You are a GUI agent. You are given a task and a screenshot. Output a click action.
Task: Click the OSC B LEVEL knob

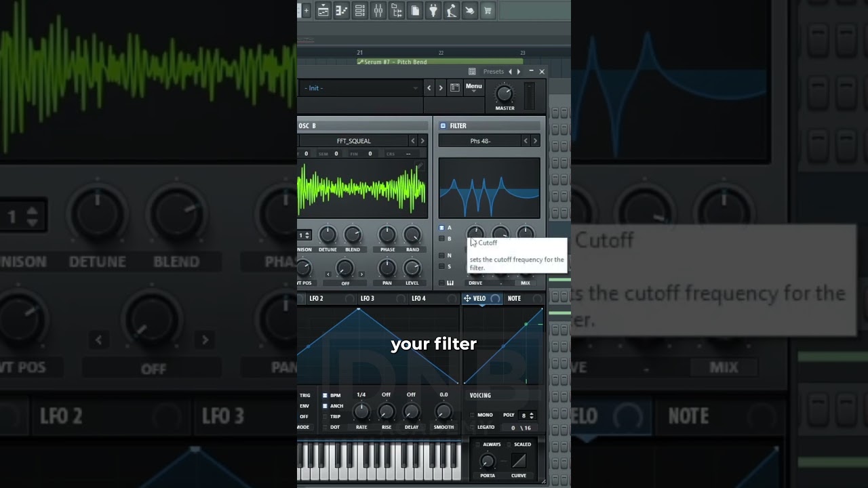tap(412, 268)
